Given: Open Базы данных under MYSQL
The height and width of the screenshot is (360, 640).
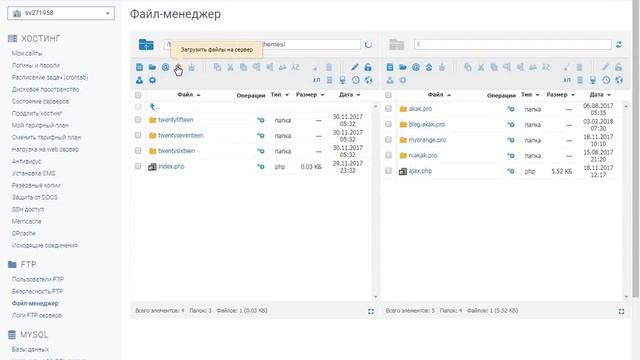Looking at the screenshot, I should click(30, 350).
